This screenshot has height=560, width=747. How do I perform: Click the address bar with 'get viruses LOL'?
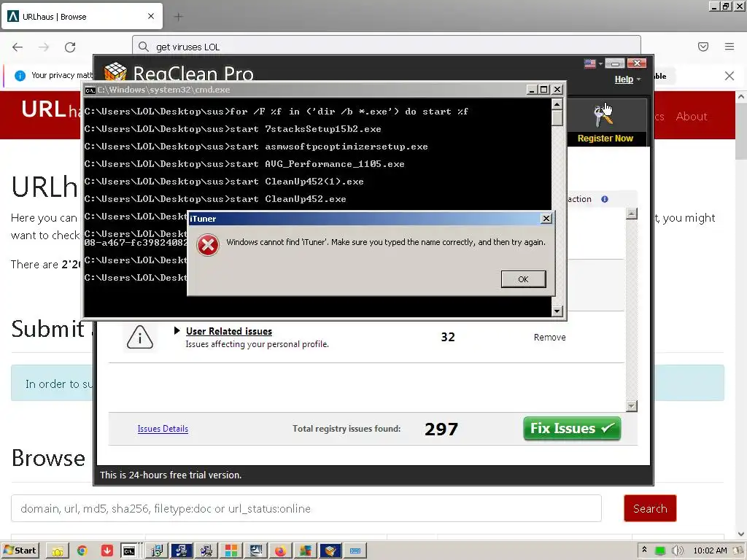click(387, 47)
